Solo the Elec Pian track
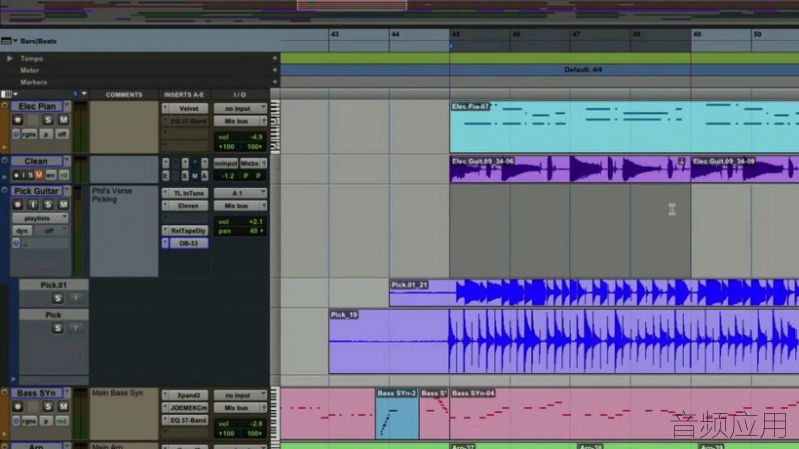Image resolution: width=799 pixels, height=449 pixels. point(48,120)
